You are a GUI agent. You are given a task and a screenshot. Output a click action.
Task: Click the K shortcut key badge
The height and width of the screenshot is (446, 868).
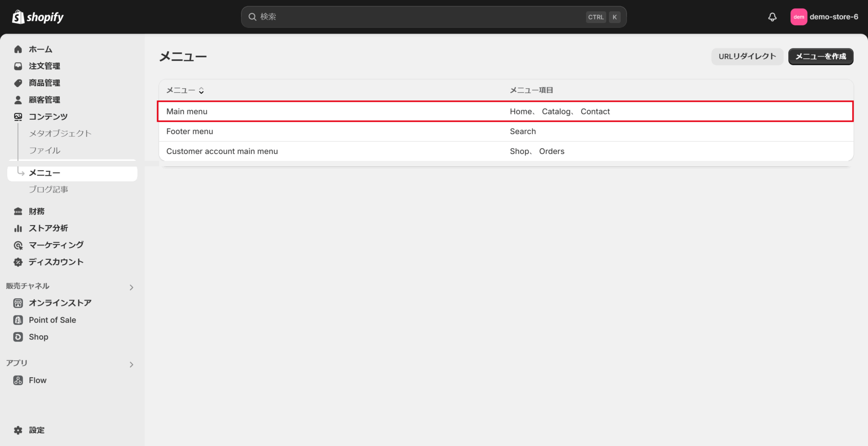click(x=615, y=17)
